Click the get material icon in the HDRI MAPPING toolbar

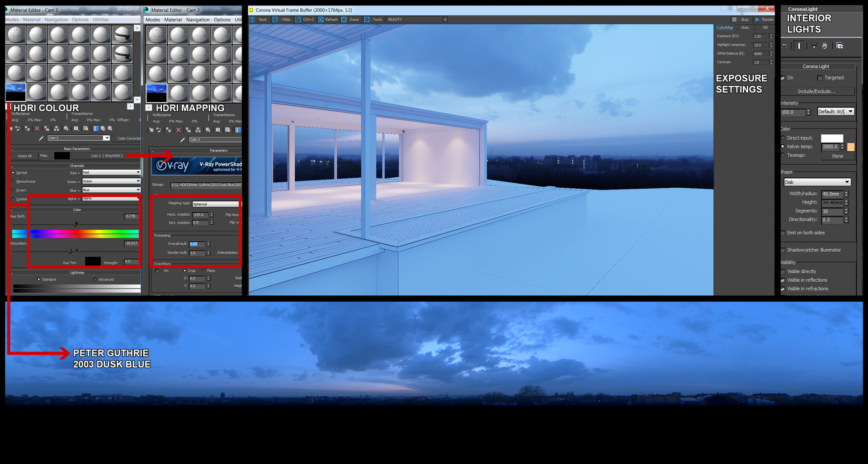(151, 130)
